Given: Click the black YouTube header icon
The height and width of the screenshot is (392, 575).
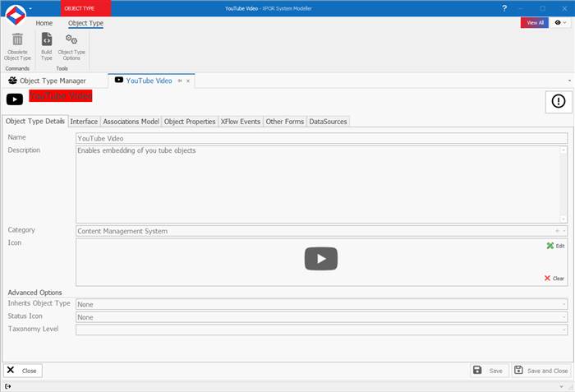Looking at the screenshot, I should point(15,99).
